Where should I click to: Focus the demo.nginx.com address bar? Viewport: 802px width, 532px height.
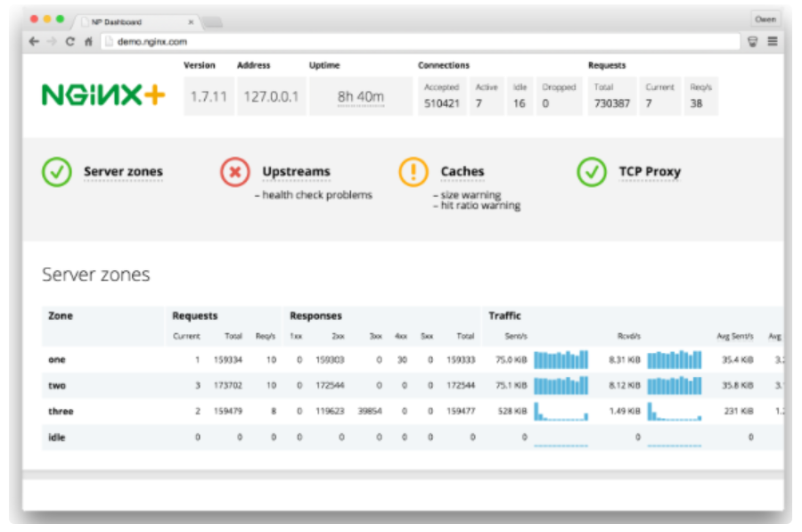[x=421, y=41]
